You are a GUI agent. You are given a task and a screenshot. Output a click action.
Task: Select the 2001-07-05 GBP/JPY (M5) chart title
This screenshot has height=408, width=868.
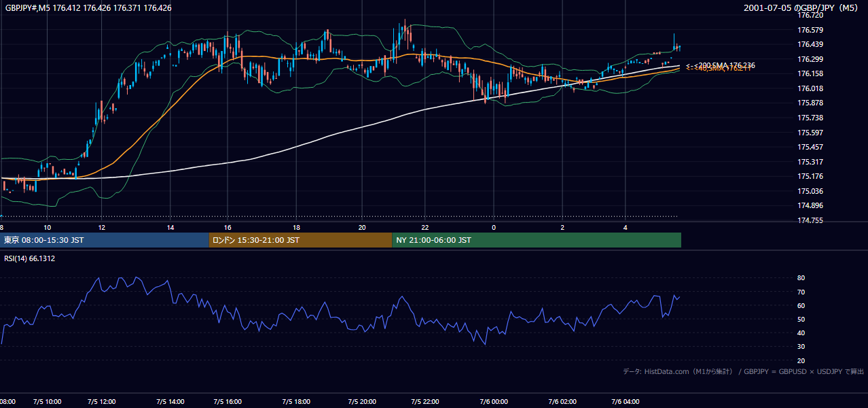tap(802, 8)
